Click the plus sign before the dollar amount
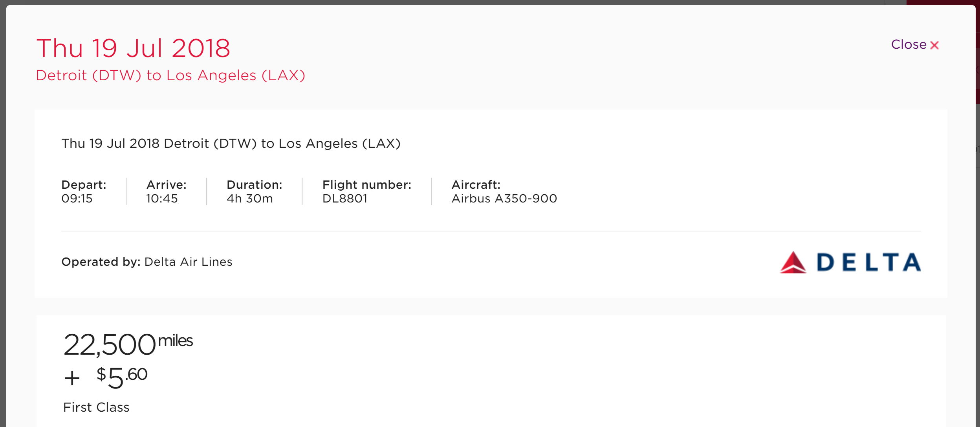Viewport: 980px width, 427px height. tap(72, 379)
